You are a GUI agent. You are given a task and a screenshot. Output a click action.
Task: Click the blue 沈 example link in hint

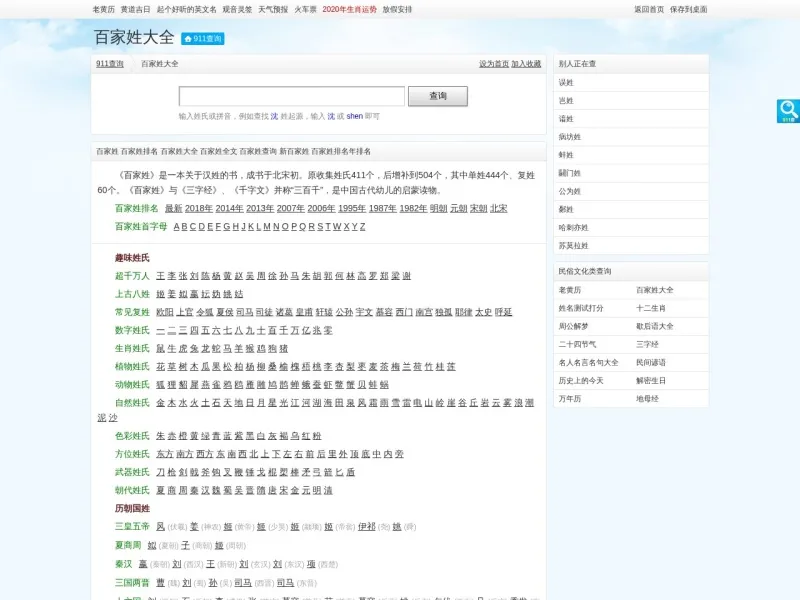point(274,116)
